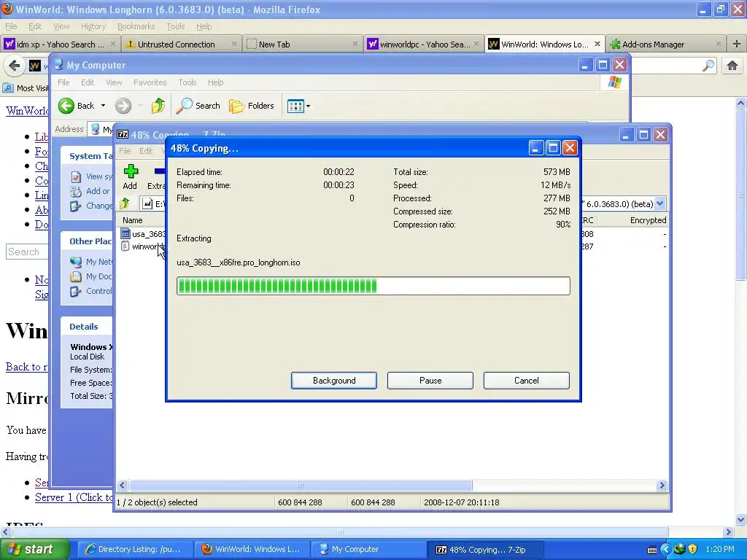Screen dimensions: 747x560
Task: Click Back to link on WinWorld page
Action: tap(27, 367)
